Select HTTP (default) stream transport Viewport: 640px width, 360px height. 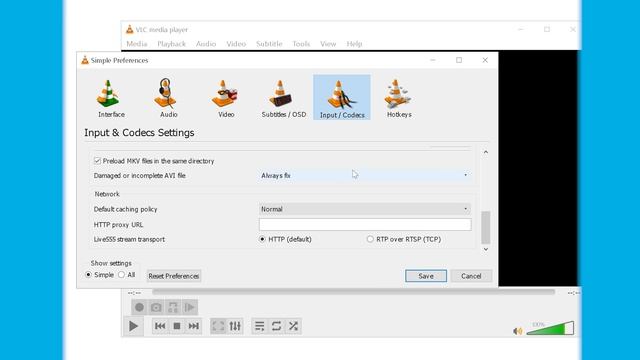pos(262,239)
